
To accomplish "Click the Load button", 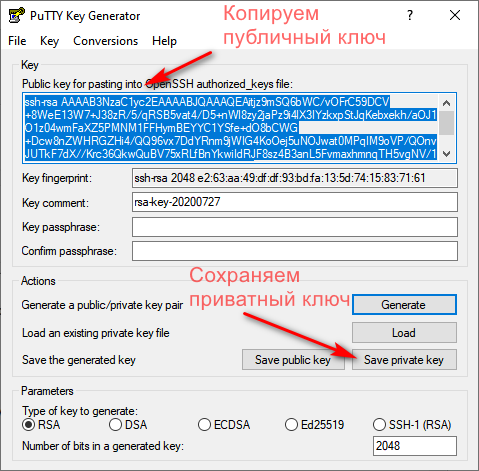I will 404,333.
